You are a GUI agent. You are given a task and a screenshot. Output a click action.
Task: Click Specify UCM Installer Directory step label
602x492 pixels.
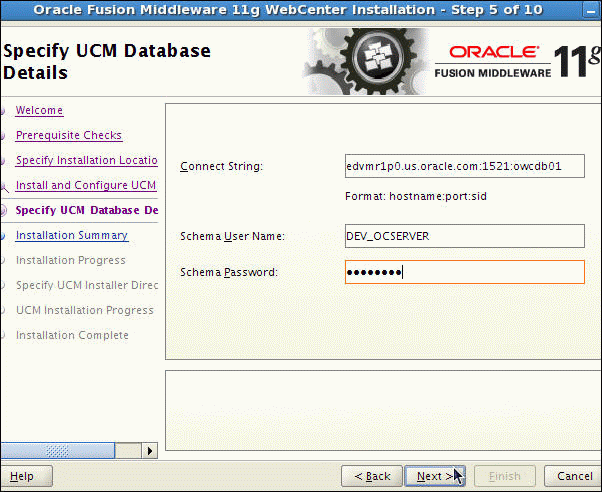(87, 285)
